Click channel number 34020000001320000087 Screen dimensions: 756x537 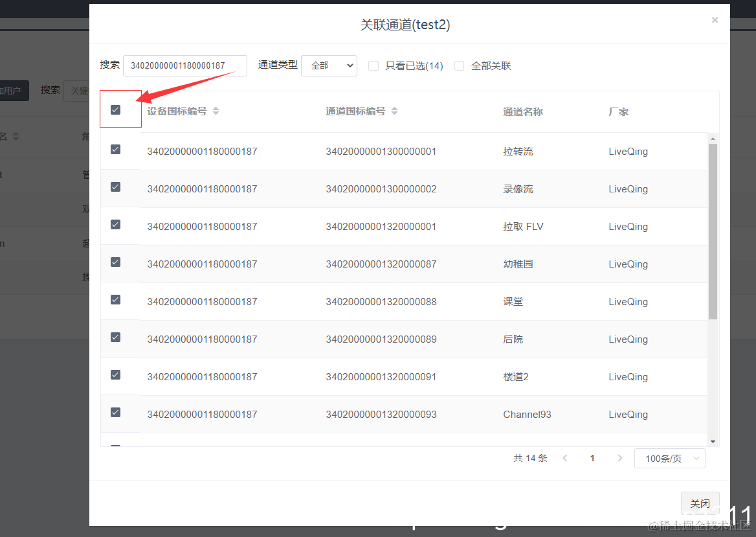coord(381,264)
